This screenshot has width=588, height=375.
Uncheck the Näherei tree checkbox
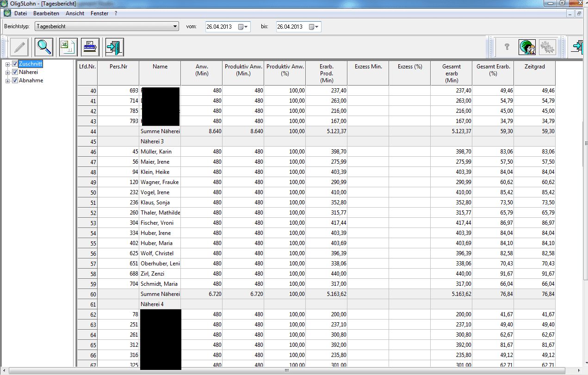[15, 72]
